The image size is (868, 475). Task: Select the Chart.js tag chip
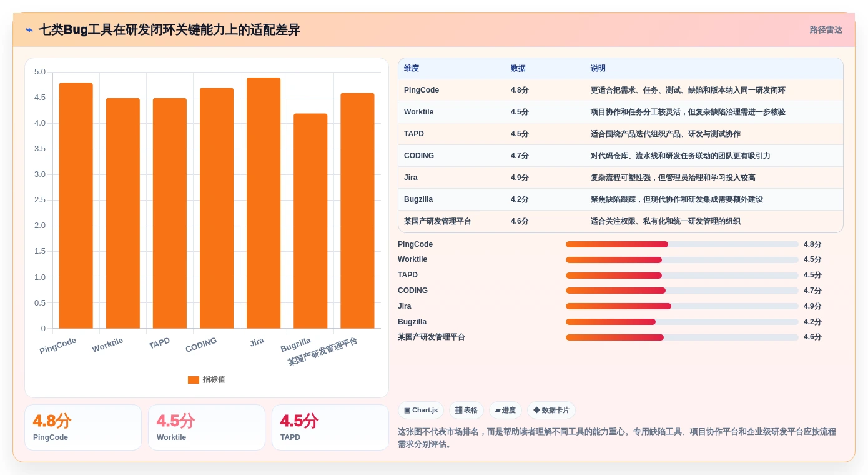[x=421, y=411]
